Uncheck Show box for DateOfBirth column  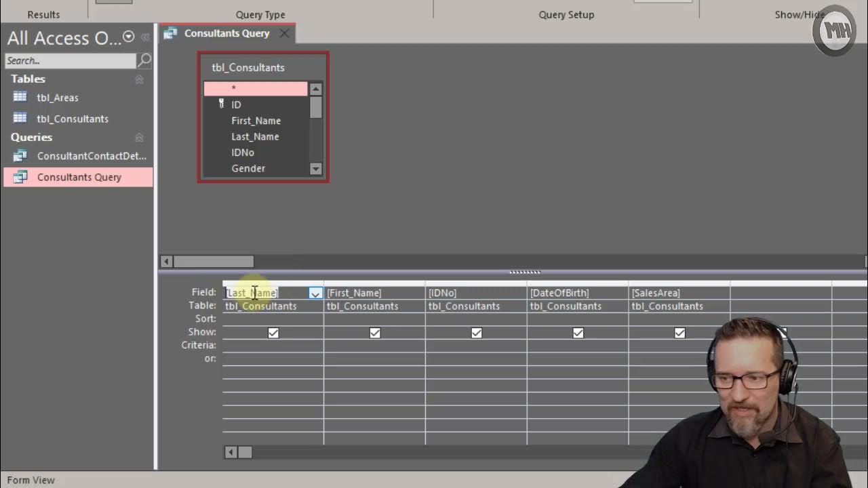coord(578,333)
